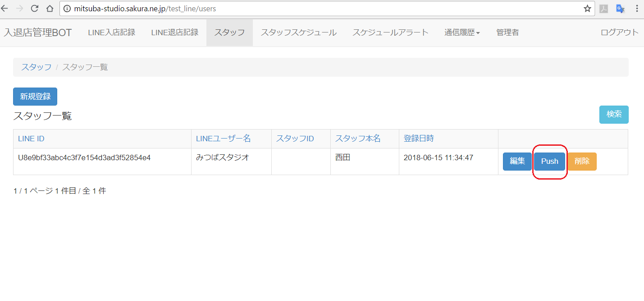Click the Push button for 西田
The width and height of the screenshot is (644, 301).
pyautogui.click(x=549, y=162)
